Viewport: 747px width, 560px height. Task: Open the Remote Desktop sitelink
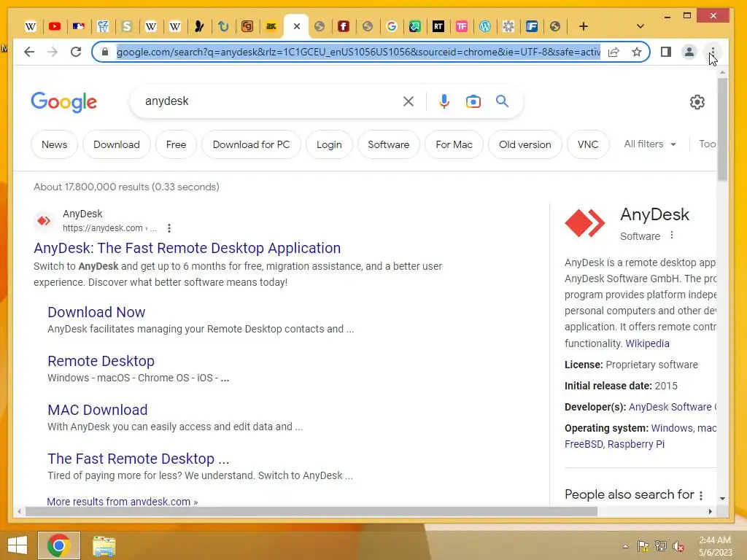tap(101, 361)
